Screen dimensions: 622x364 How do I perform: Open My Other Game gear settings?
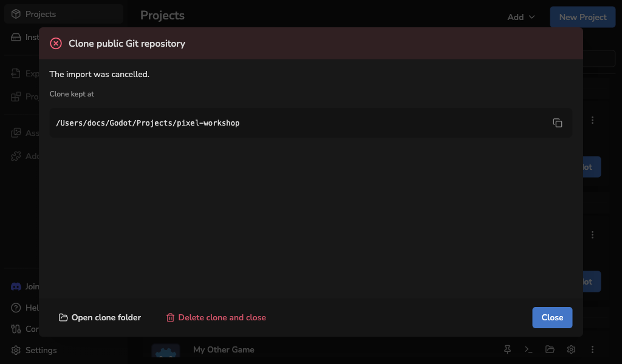tap(571, 349)
